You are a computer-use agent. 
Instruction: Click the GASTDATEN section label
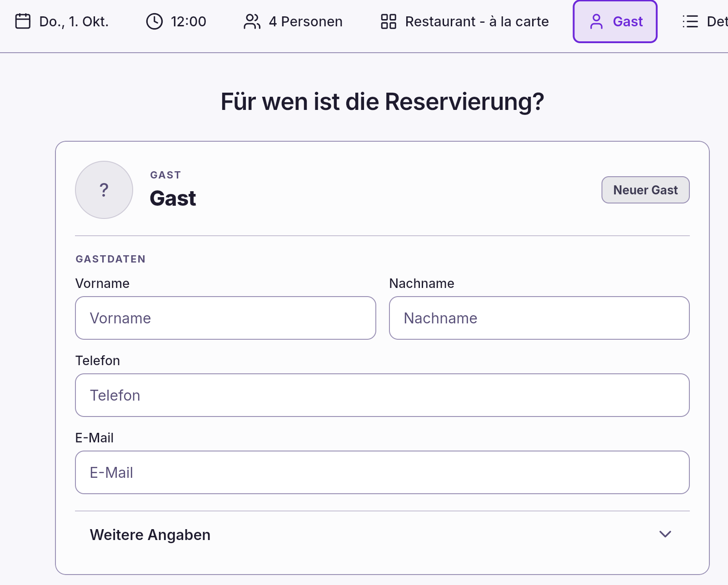click(x=110, y=259)
